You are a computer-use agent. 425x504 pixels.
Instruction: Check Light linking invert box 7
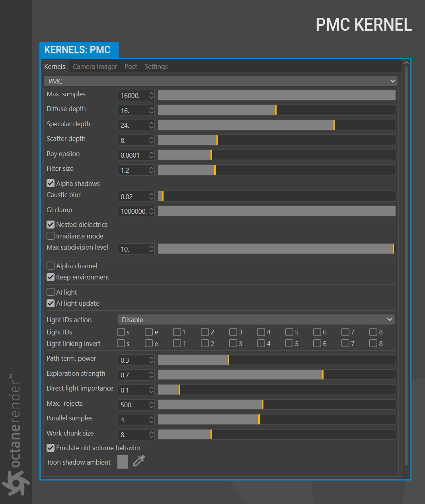345,343
